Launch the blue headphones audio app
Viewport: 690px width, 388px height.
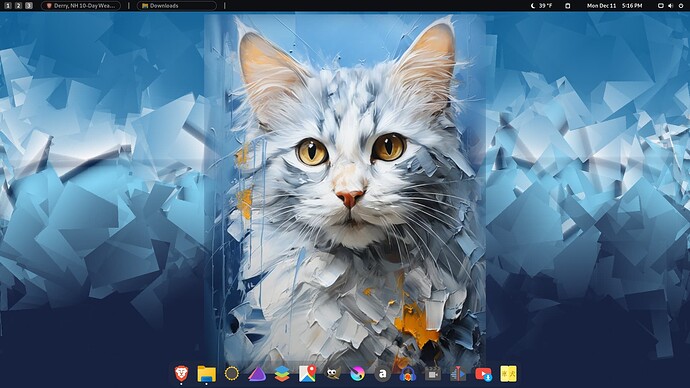click(408, 374)
